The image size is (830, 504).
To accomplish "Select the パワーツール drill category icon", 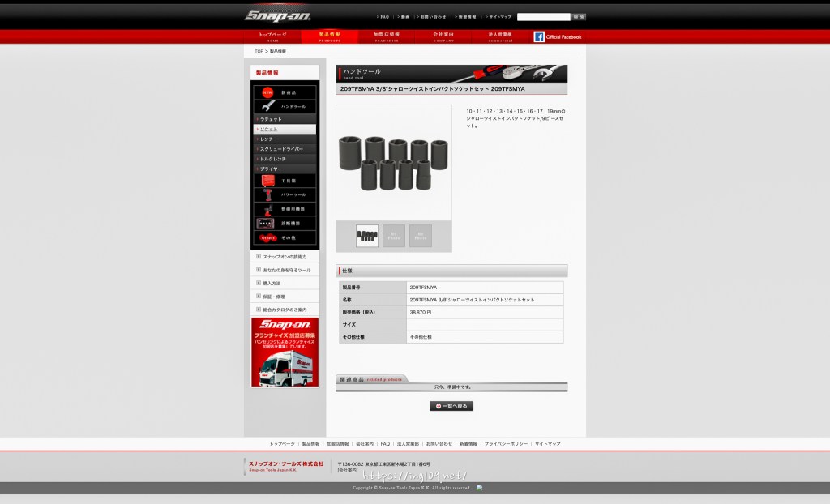I will [x=266, y=194].
